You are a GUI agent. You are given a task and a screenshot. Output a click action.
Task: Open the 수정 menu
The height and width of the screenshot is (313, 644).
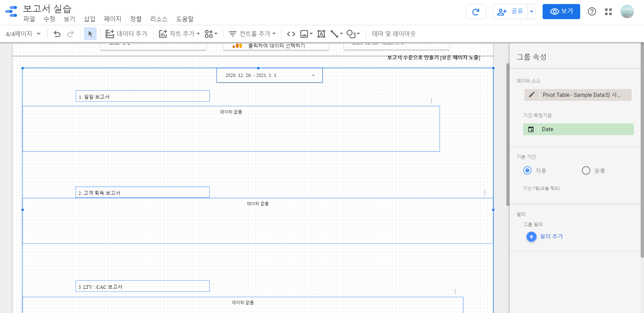pyautogui.click(x=49, y=19)
